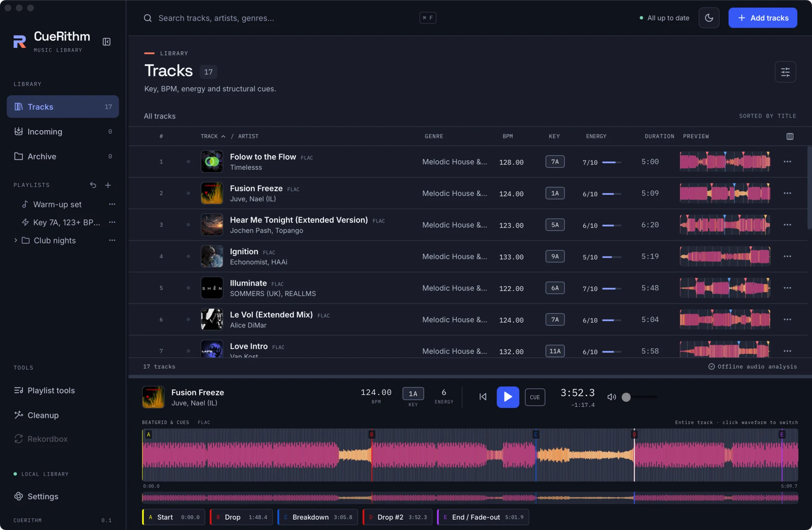Select End / Fade-out cue chip
Viewport: 812px width, 530px height.
coord(483,517)
